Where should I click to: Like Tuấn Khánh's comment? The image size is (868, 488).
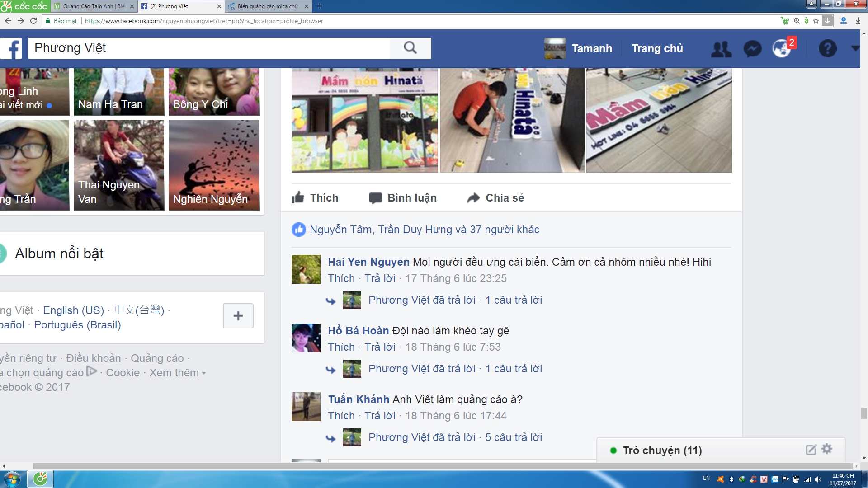coord(341,416)
